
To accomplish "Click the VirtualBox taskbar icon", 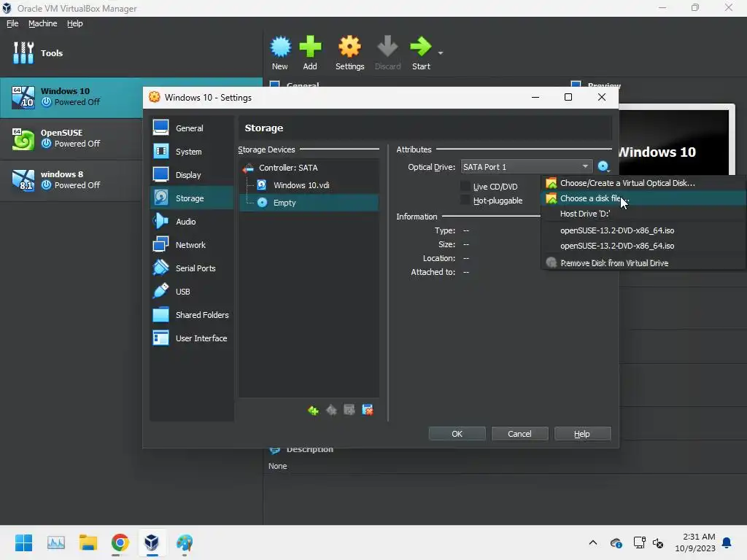I will point(152,542).
